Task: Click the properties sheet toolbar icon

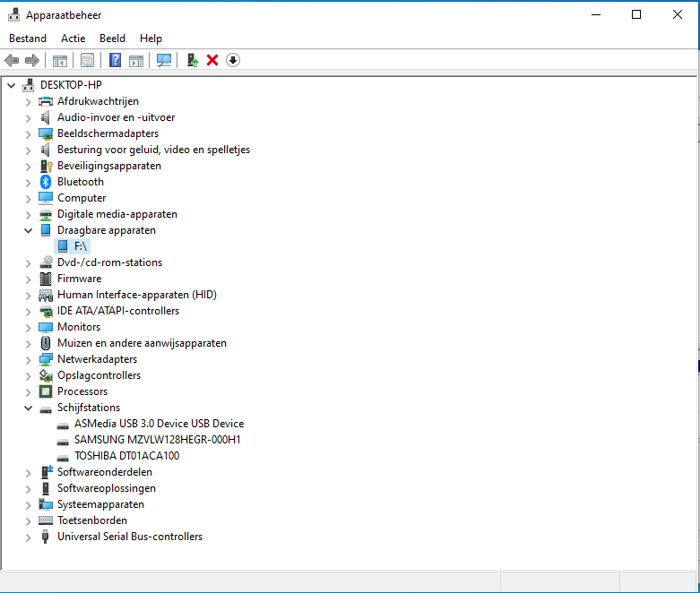Action: [x=87, y=60]
